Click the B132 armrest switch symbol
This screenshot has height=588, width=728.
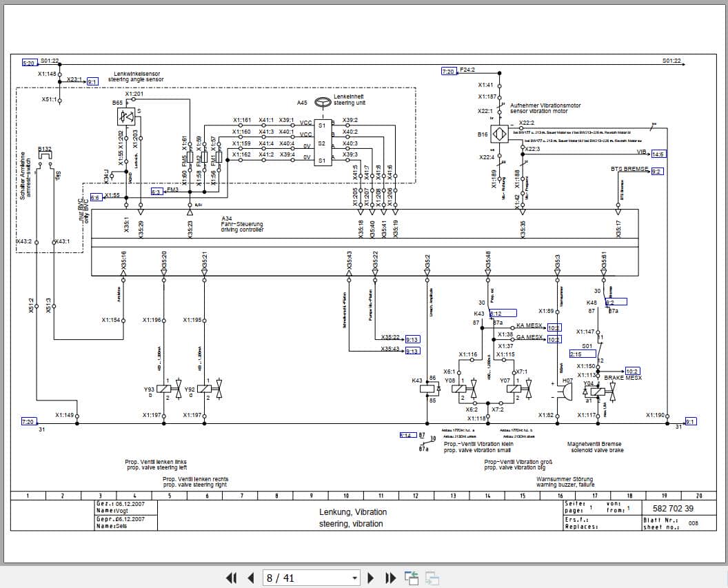coord(45,157)
